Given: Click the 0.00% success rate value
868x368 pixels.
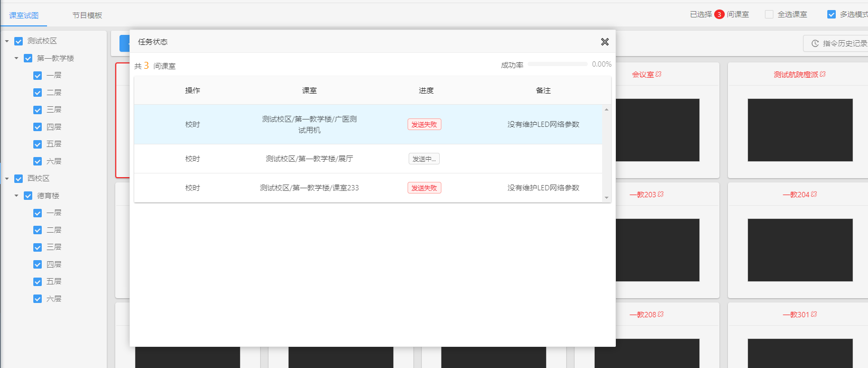Looking at the screenshot, I should point(602,64).
